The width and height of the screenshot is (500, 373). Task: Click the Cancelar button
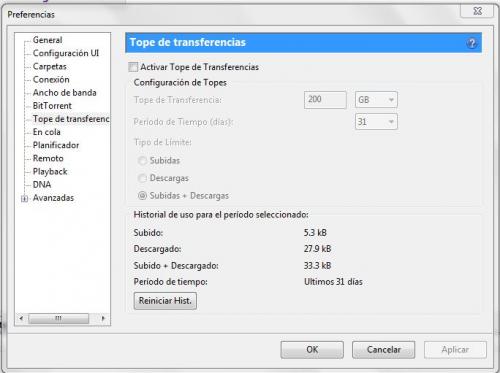[383, 350]
